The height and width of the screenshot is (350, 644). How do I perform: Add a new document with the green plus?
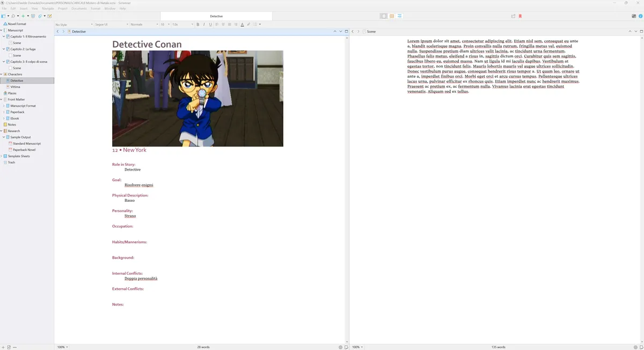(x=23, y=16)
